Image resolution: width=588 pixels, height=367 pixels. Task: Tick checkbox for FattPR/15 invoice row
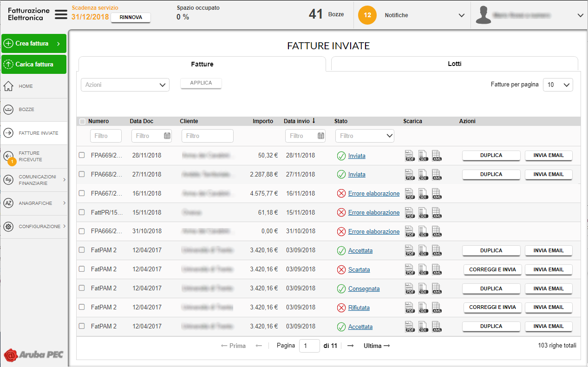click(82, 212)
